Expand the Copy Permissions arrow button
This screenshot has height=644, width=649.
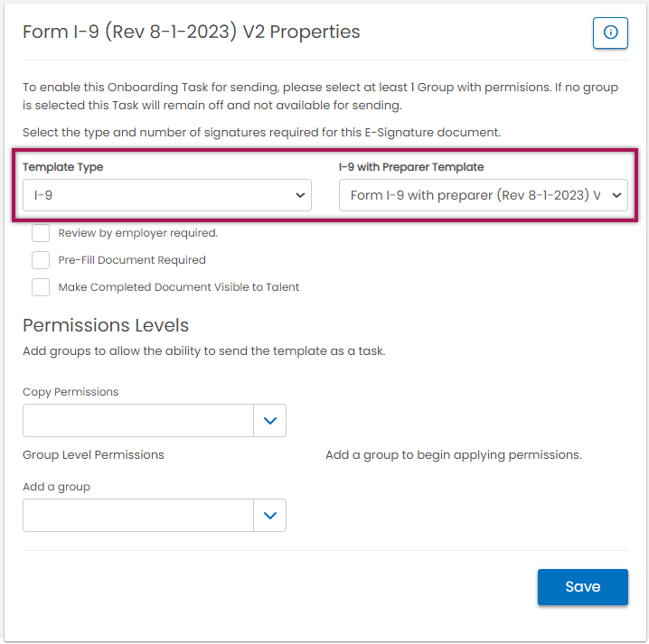[269, 421]
